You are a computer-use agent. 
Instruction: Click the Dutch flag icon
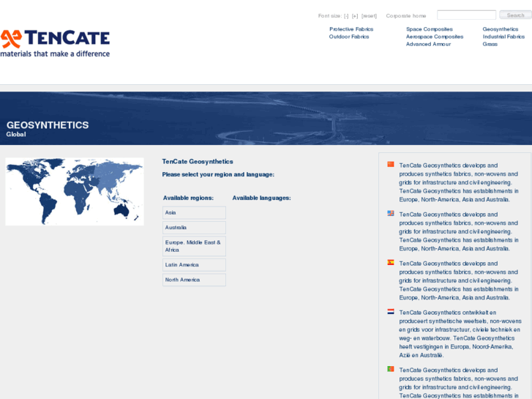point(391,311)
